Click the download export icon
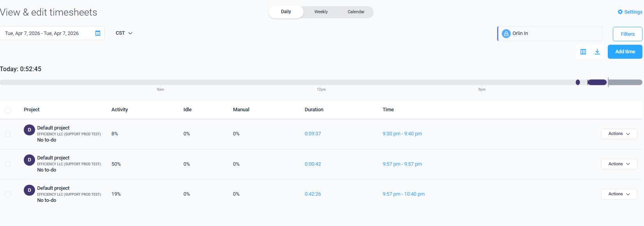 click(597, 52)
